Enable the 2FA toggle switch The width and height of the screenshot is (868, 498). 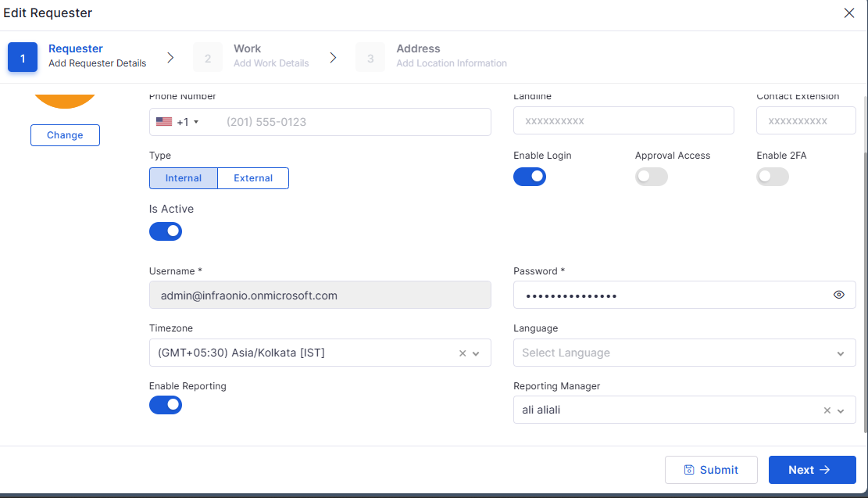pyautogui.click(x=773, y=177)
